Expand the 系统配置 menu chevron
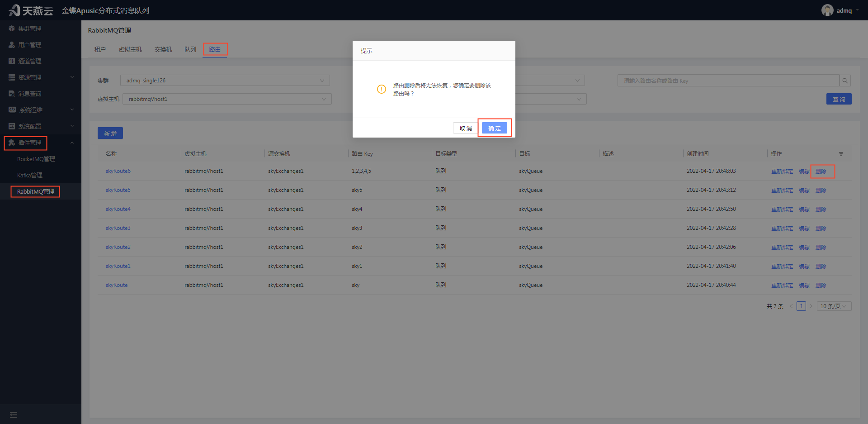This screenshot has width=868, height=424. click(72, 126)
